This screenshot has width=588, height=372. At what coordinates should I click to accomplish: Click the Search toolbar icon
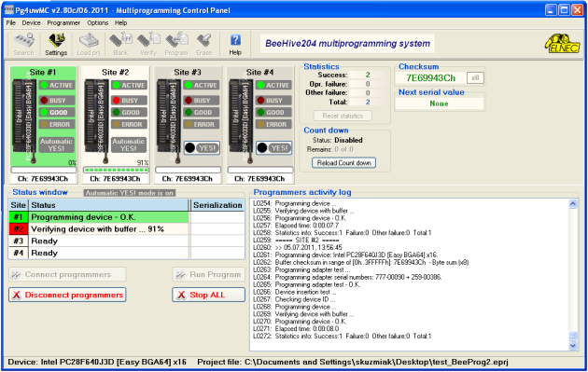pyautogui.click(x=24, y=44)
